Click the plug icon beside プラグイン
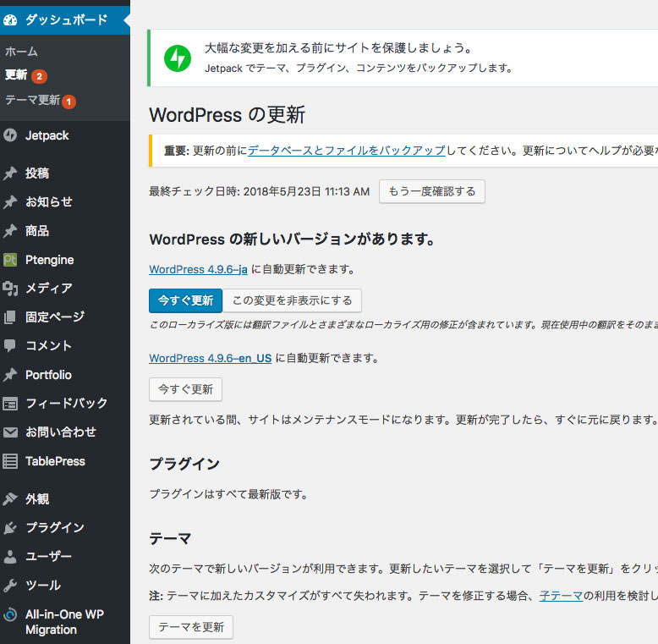Screen dimensions: 658x644 click(x=10, y=528)
